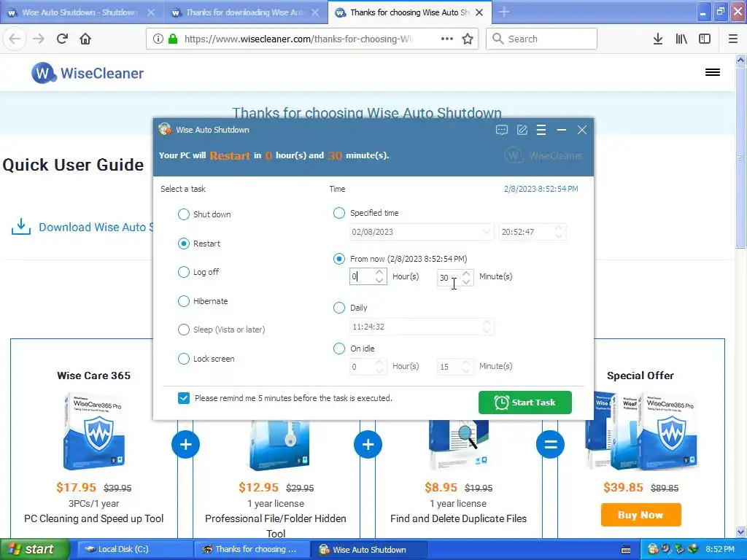
Task: Click the first blue plus circle icon
Action: point(186,445)
